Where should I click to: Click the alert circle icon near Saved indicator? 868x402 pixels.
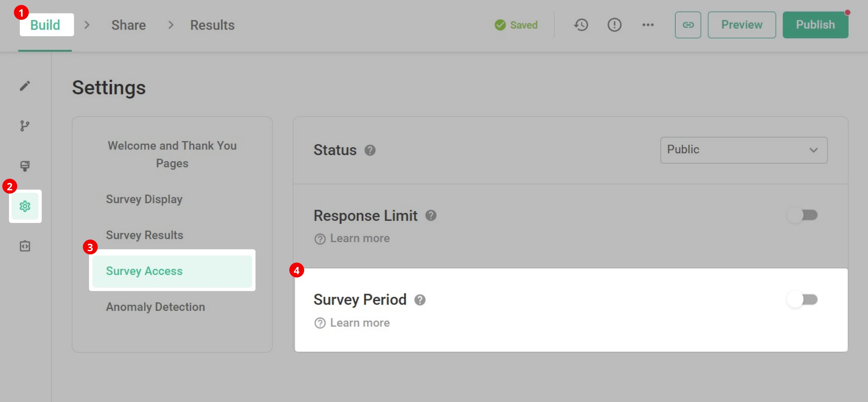614,24
